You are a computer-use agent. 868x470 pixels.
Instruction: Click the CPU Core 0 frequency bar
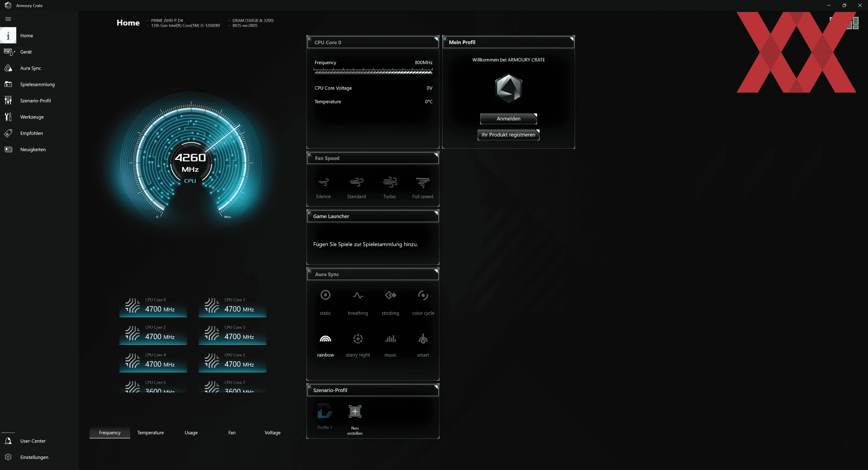[x=373, y=71]
